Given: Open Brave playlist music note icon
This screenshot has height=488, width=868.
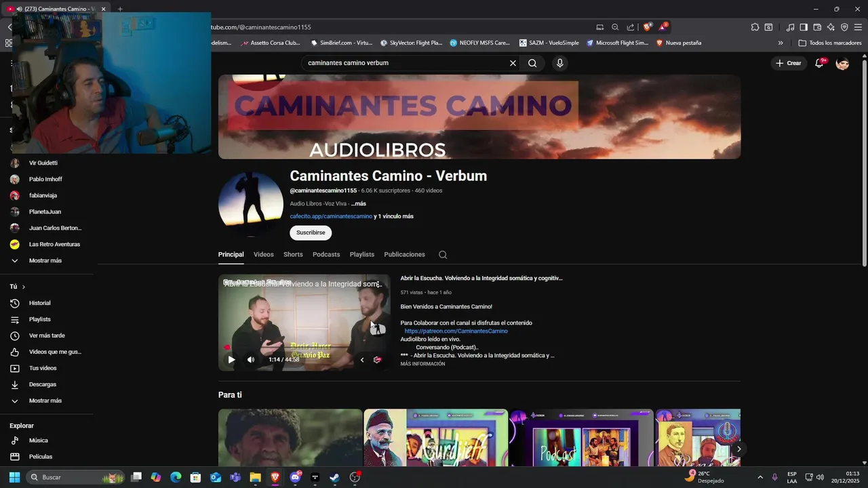Looking at the screenshot, I should coord(790,27).
